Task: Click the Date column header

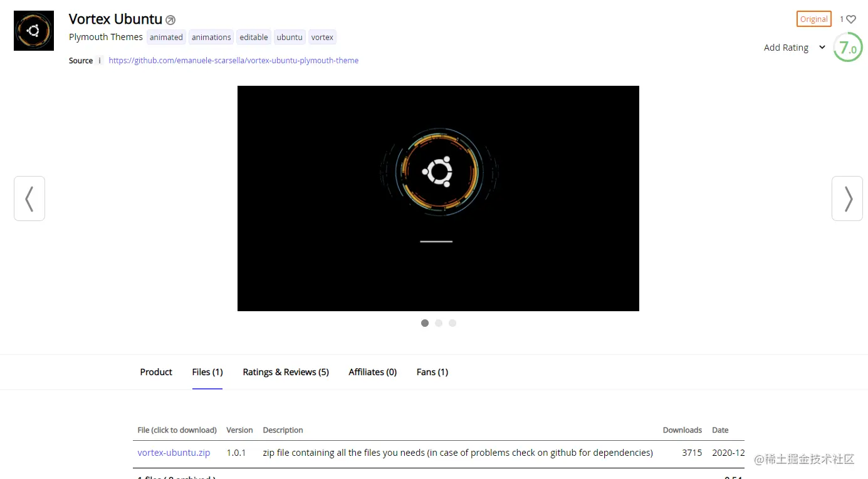Action: point(720,430)
